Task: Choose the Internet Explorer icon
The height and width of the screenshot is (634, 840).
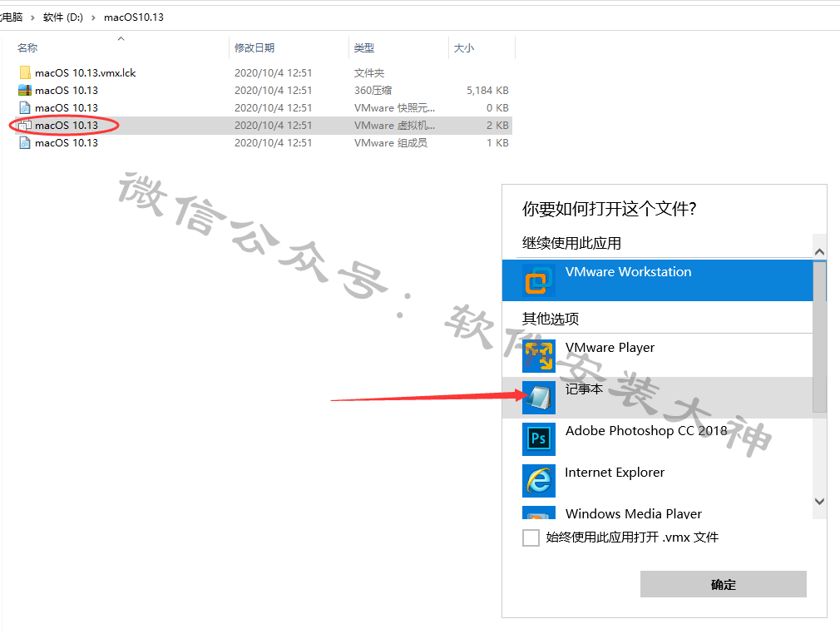Action: coord(538,481)
